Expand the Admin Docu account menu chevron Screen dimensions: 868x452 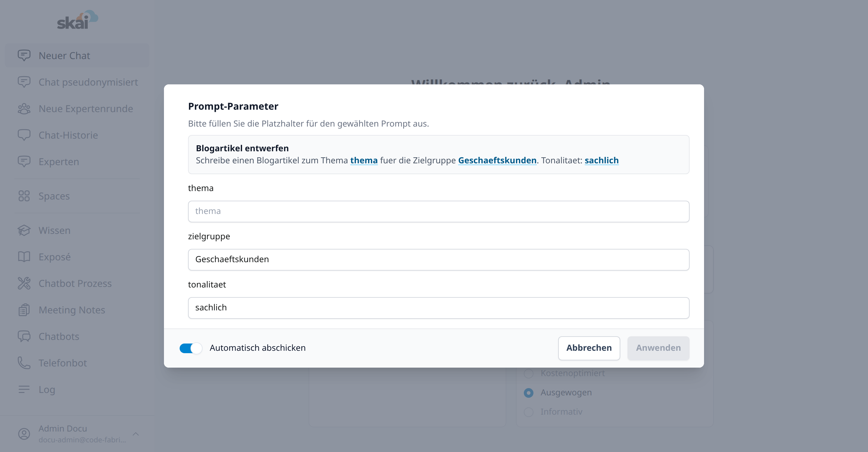pos(136,434)
